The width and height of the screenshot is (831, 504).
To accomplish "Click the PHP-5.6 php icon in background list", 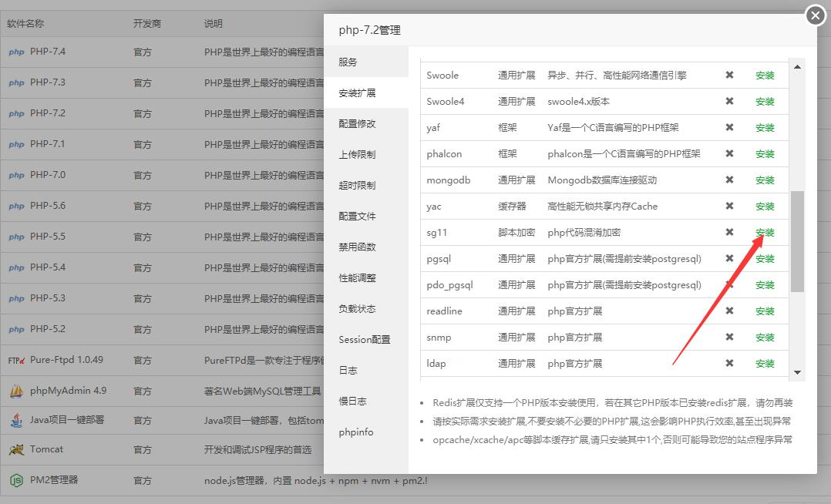I will click(x=16, y=207).
